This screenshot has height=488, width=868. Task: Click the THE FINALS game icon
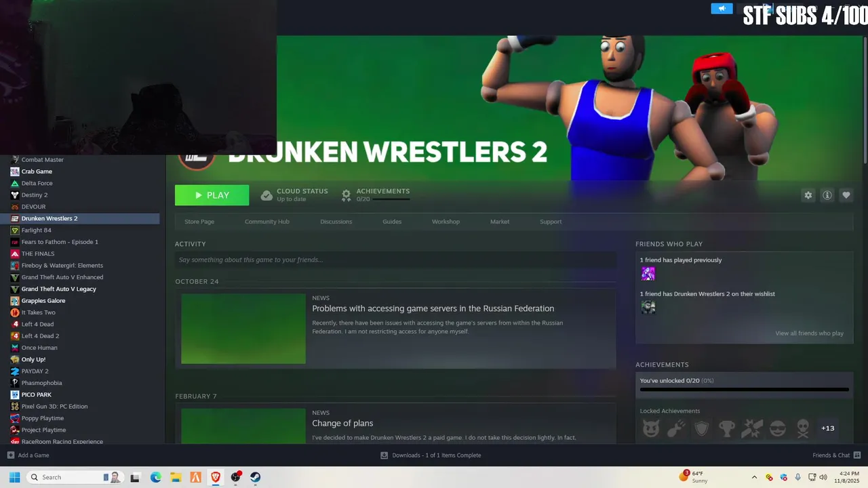[15, 253]
